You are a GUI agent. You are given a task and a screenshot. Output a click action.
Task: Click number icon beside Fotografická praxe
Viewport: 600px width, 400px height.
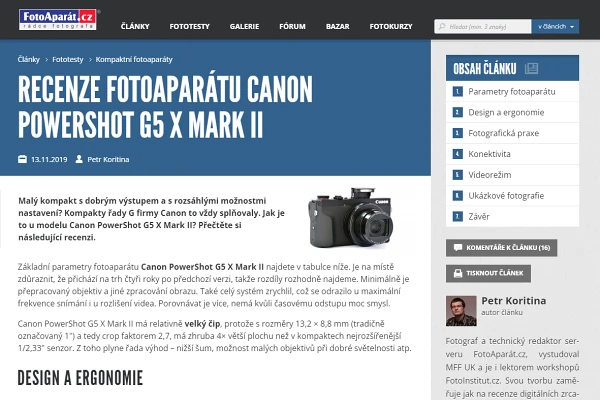(x=458, y=133)
